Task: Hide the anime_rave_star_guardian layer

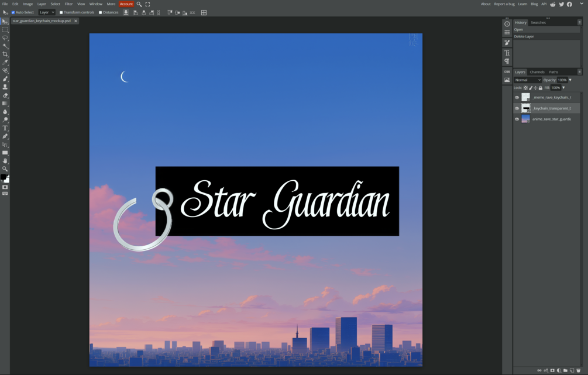Action: point(517,119)
